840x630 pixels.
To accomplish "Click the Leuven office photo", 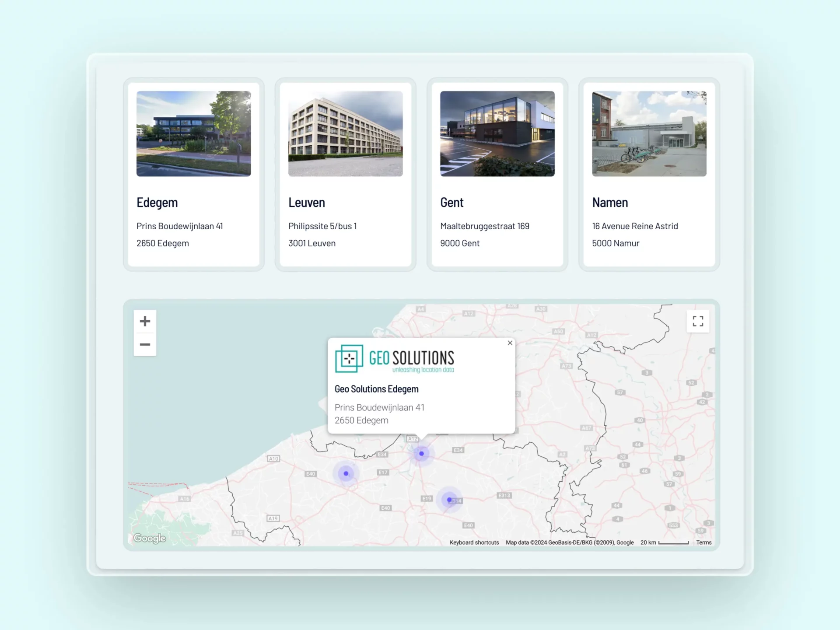I will (345, 133).
